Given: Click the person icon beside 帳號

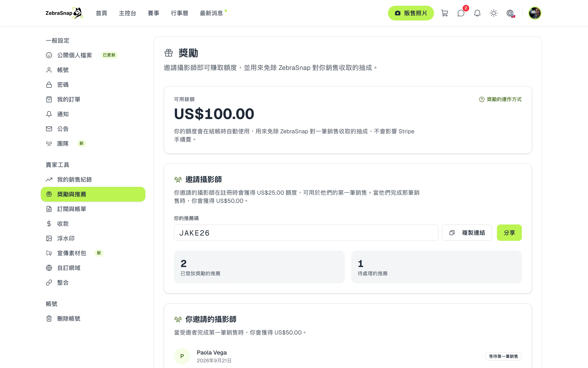Looking at the screenshot, I should (49, 70).
